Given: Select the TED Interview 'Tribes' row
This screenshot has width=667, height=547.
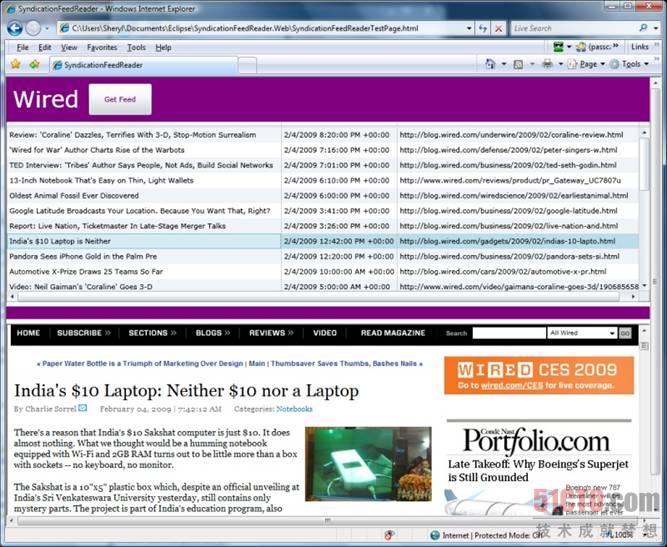Looking at the screenshot, I should click(322, 165).
